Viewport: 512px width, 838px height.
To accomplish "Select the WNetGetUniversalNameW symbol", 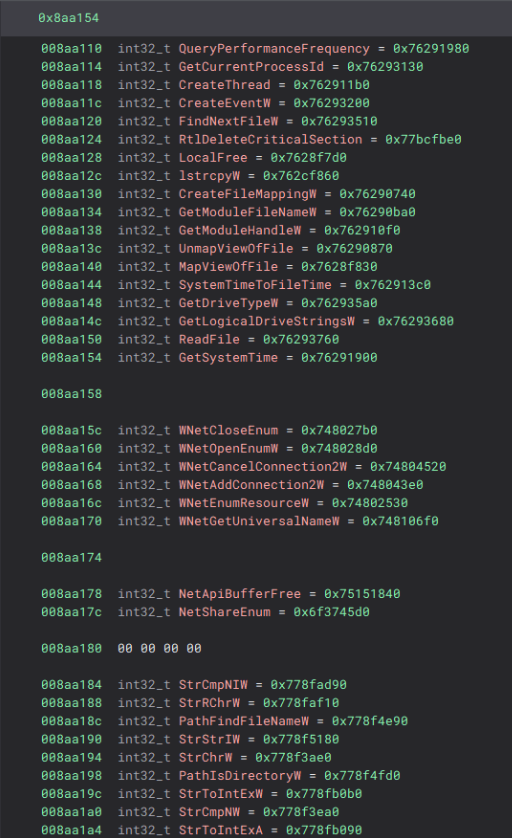I will [259, 521].
